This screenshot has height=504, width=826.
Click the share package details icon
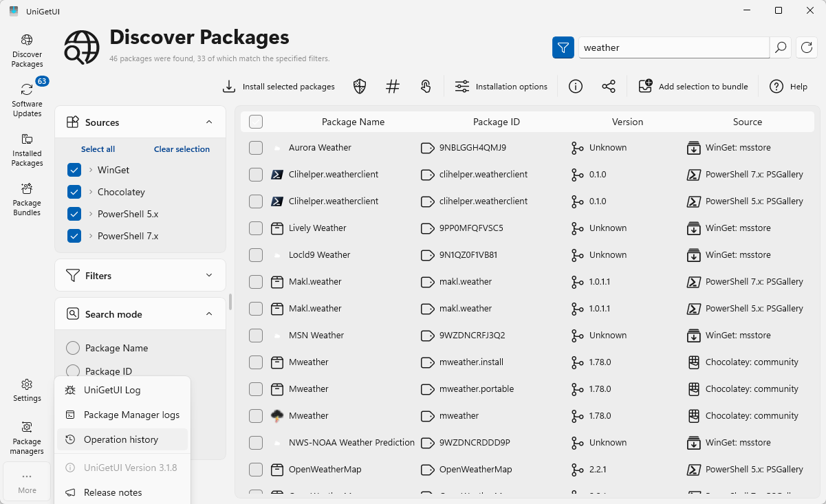[x=609, y=86]
